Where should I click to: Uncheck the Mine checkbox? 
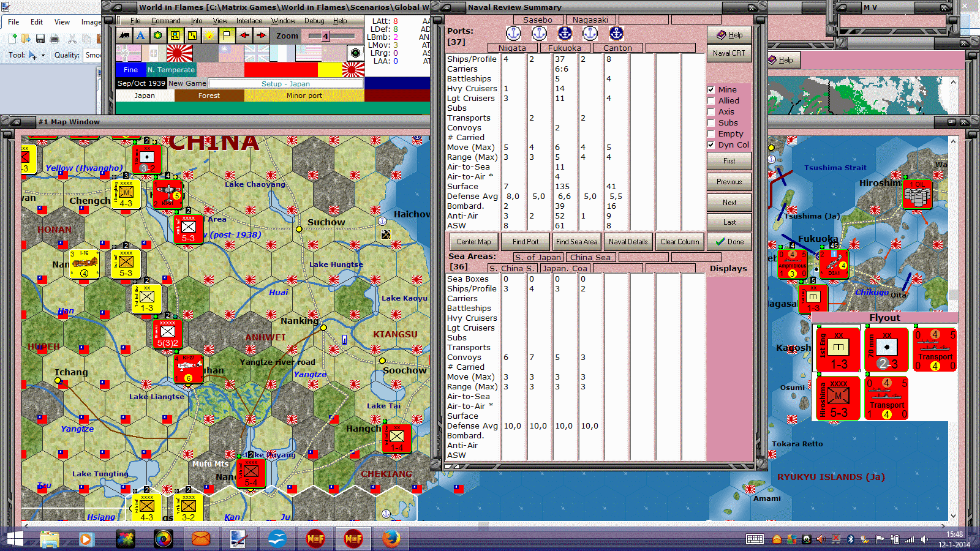click(711, 89)
